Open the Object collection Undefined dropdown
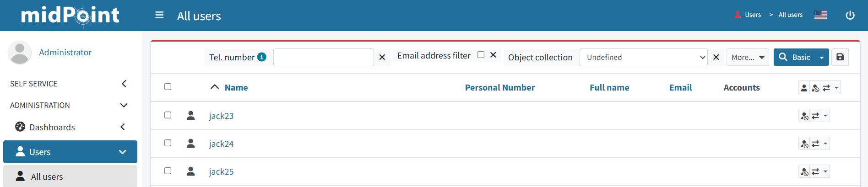The image size is (868, 187). [643, 57]
